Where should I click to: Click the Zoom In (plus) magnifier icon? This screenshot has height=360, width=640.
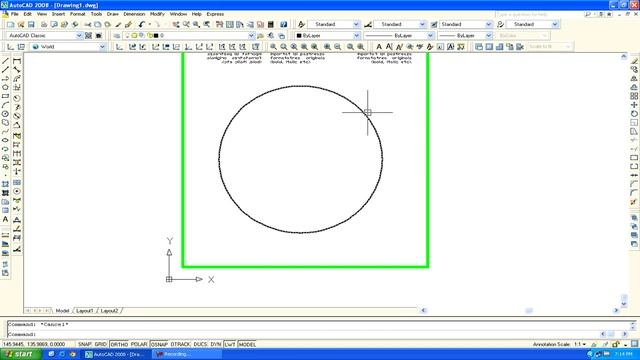click(327, 47)
